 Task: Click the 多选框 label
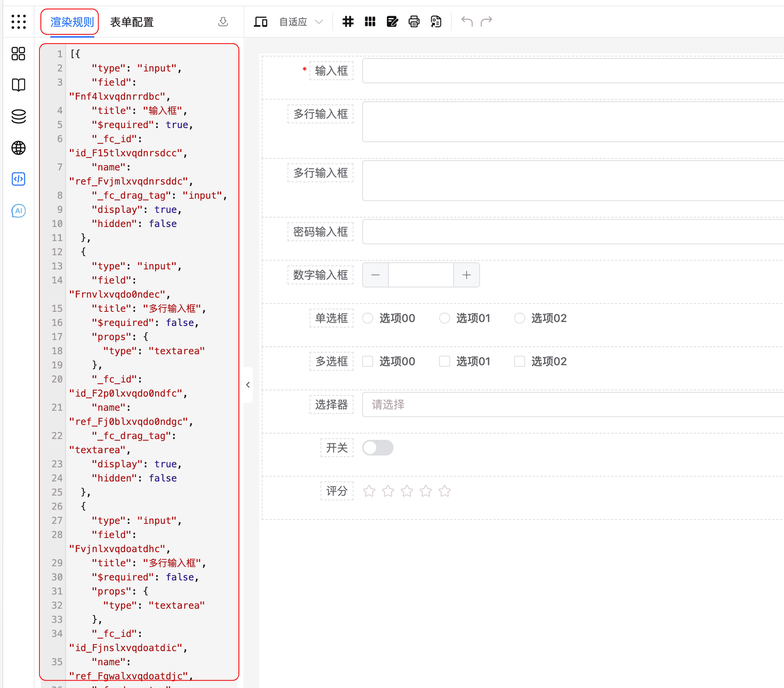[331, 361]
